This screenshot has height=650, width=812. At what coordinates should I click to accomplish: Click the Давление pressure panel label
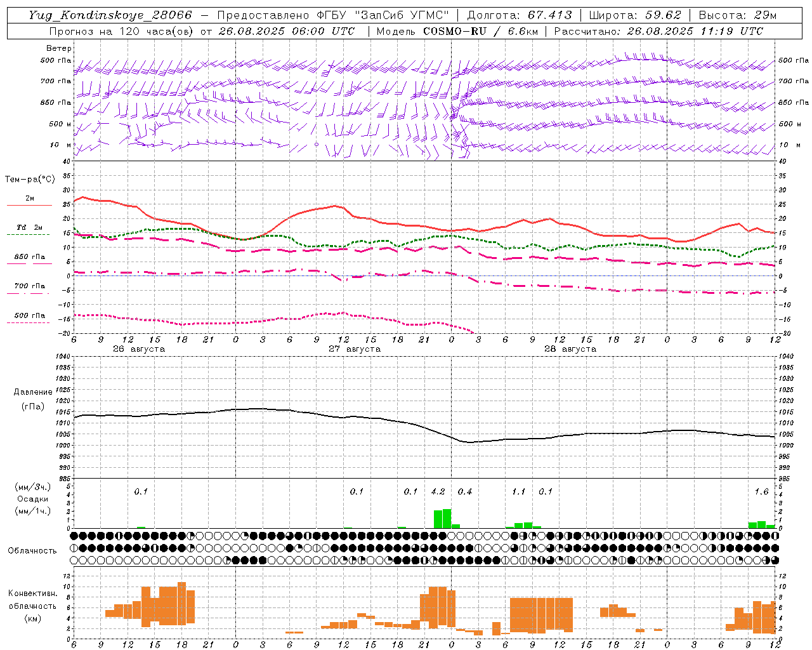click(33, 392)
